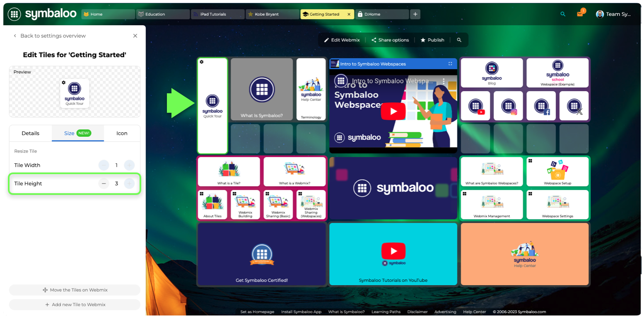
Task: Open the Get Symbaloo Certified! tile
Action: [x=262, y=254]
